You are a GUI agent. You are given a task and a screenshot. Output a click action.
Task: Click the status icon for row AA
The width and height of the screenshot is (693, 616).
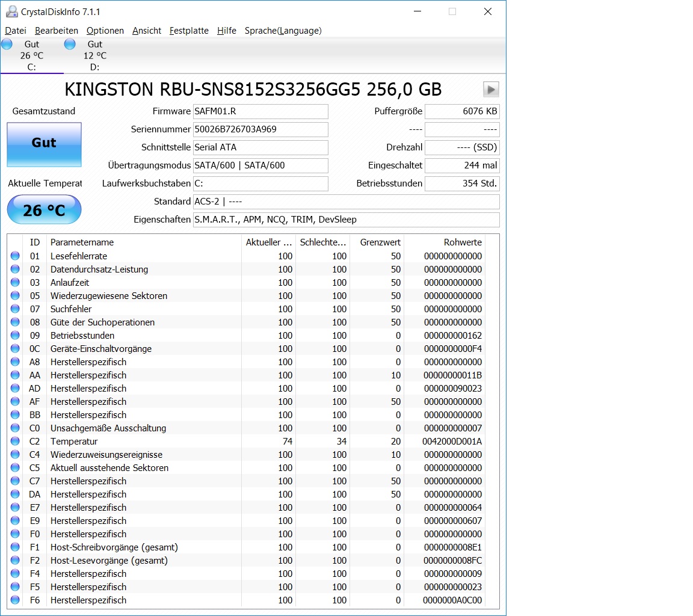point(15,375)
